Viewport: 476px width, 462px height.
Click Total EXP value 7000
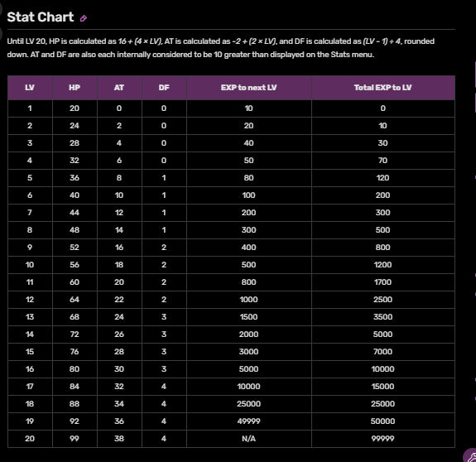click(x=382, y=352)
